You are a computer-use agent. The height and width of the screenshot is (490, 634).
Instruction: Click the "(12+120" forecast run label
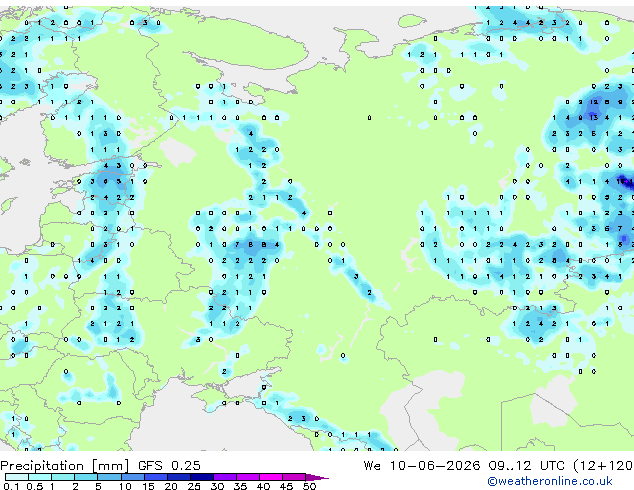coord(603,465)
